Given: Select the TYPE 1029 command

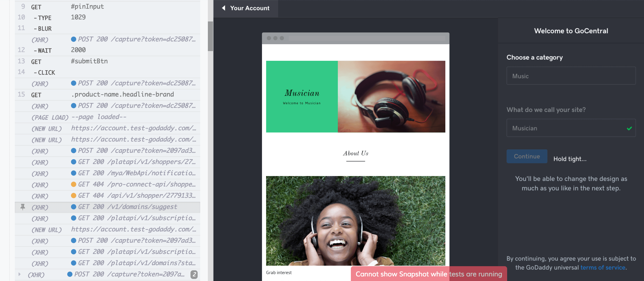Looking at the screenshot, I should pyautogui.click(x=108, y=17).
